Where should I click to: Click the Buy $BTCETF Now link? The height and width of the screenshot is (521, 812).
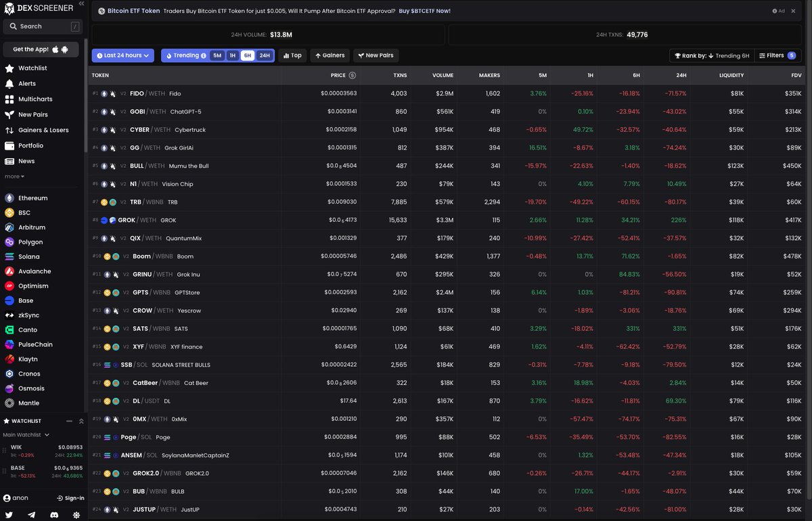425,11
